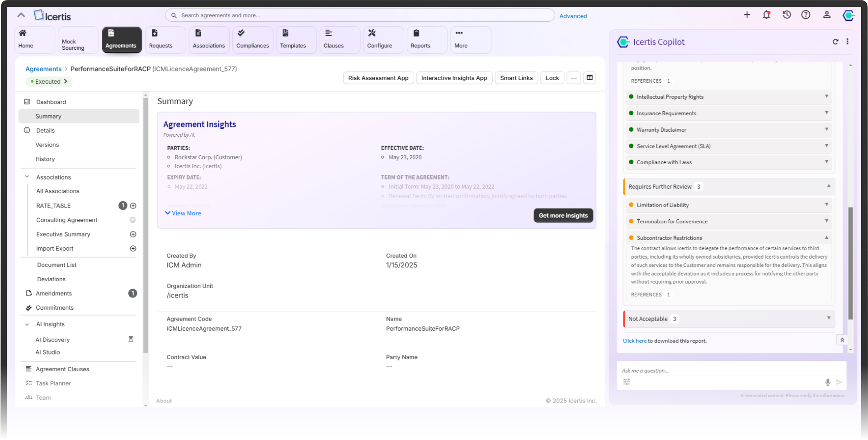Open the Configure navigation tile
Viewport: 868px width, 440px height.
[x=383, y=40]
